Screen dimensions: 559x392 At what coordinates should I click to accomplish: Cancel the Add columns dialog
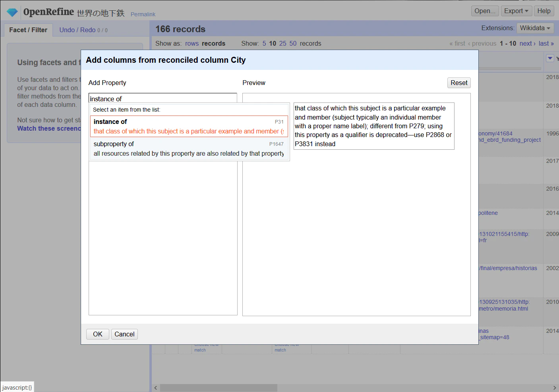pos(124,334)
